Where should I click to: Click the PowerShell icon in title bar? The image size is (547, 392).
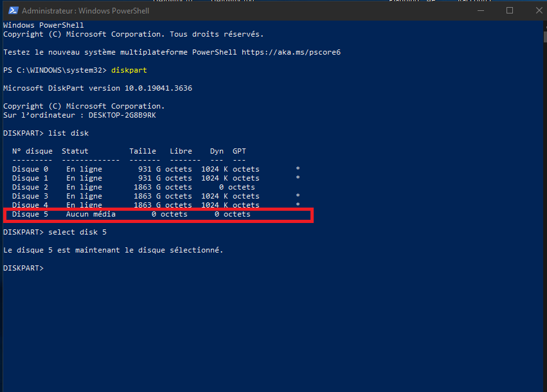pos(13,10)
